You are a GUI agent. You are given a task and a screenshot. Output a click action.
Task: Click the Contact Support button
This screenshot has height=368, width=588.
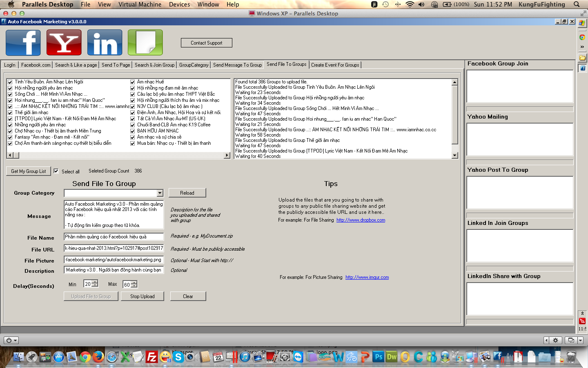[207, 43]
